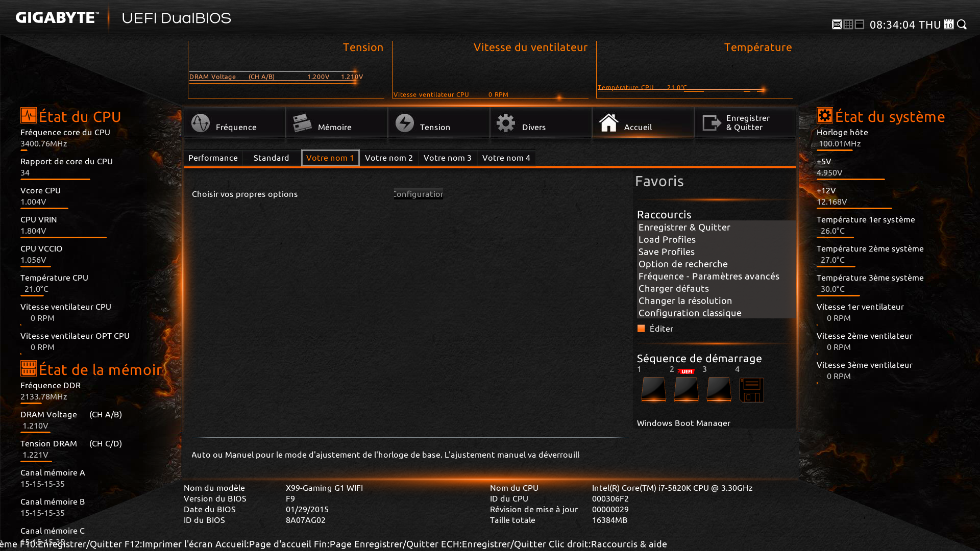Select the Votre nom 4 tab
The image size is (980, 551).
506,158
